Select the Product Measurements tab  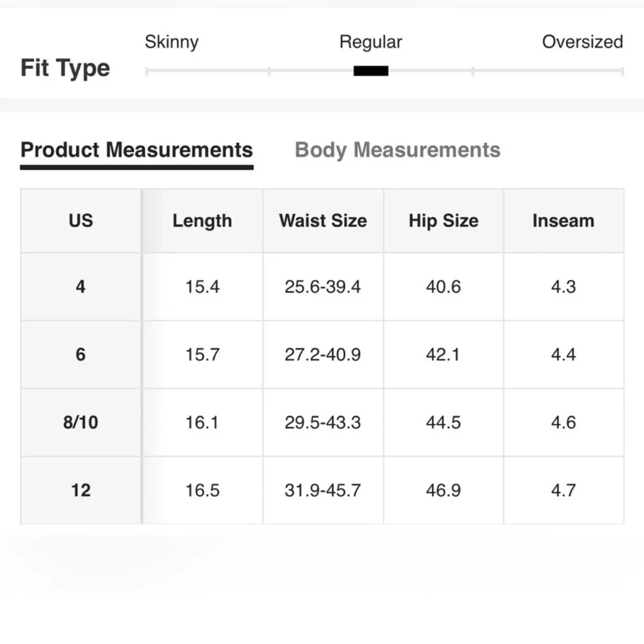click(x=137, y=150)
